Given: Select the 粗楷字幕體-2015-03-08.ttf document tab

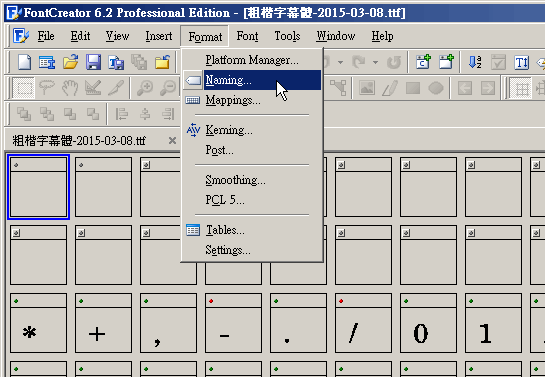Looking at the screenshot, I should [x=79, y=141].
